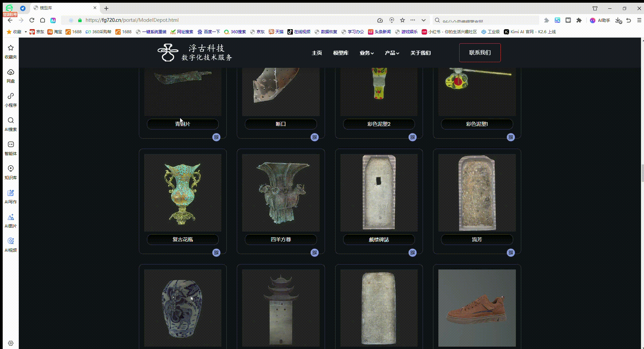Open the browser extensions puzzle icon
This screenshot has height=349, width=644.
[x=579, y=20]
